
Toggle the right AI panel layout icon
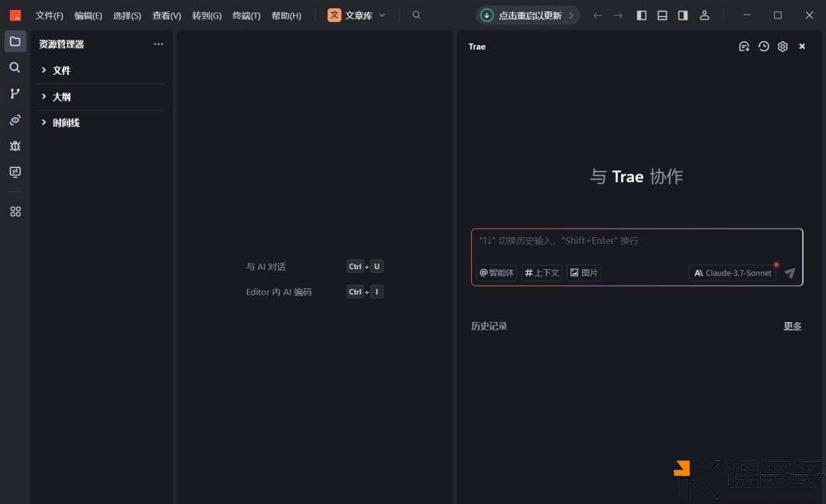(x=683, y=15)
